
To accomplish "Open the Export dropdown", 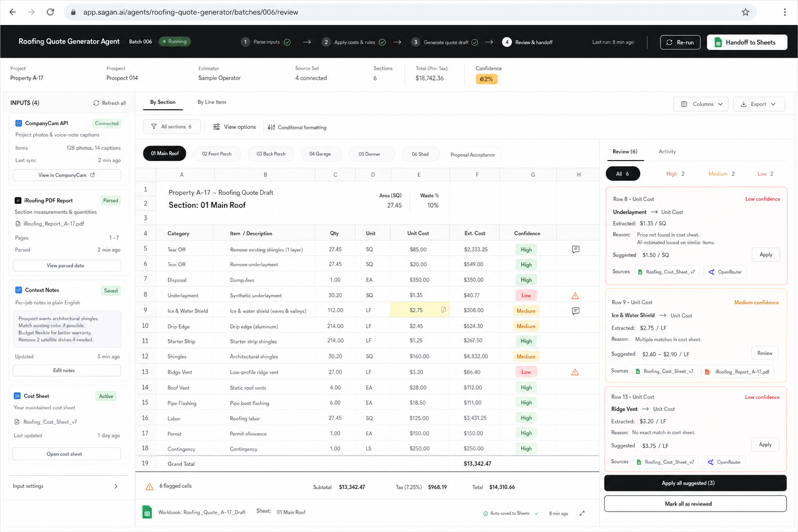I will pos(759,104).
